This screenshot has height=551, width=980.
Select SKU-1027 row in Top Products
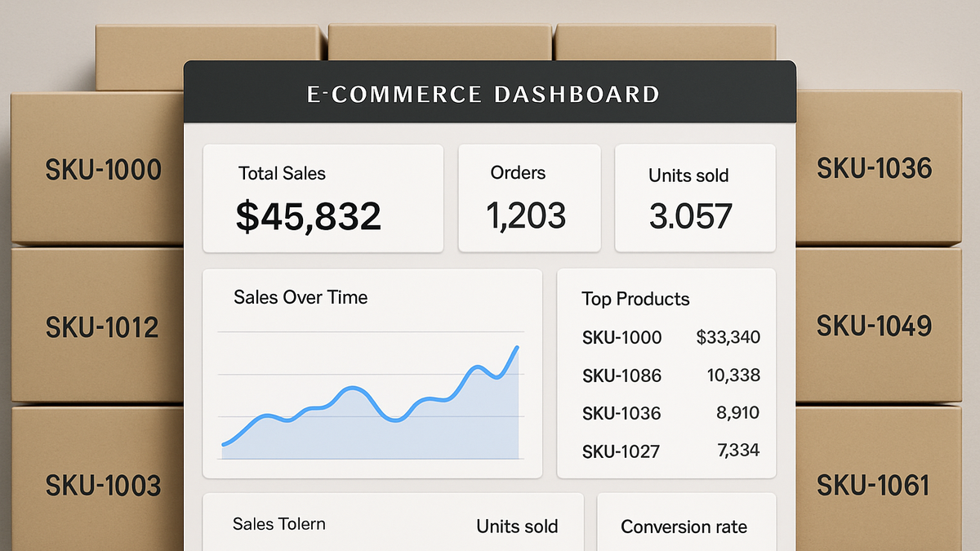click(671, 451)
